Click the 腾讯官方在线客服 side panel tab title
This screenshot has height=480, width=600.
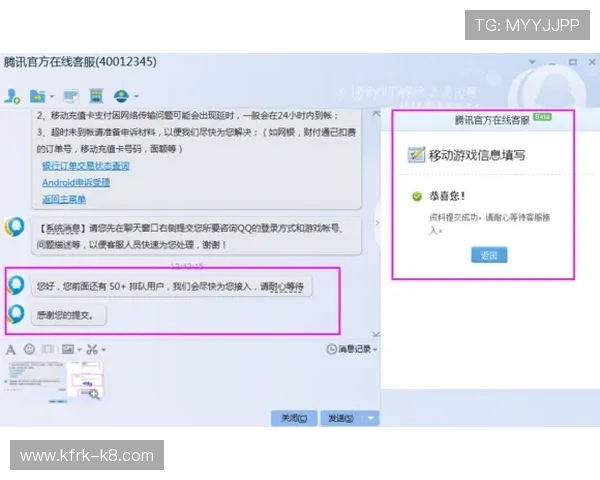pyautogui.click(x=492, y=120)
